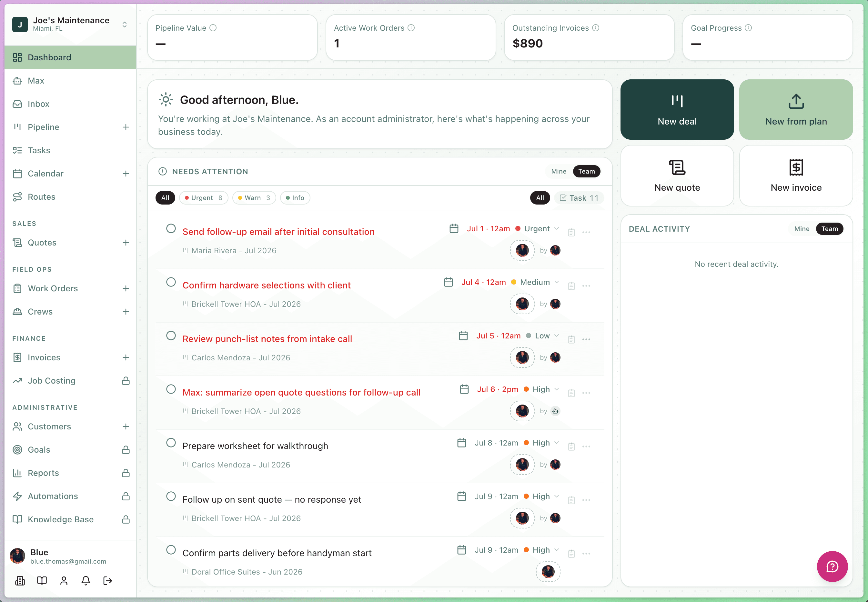This screenshot has height=602, width=868.
Task: Open 'Brickell Tower HOA - Jul 2026' under hardware selections
Action: coord(246,304)
